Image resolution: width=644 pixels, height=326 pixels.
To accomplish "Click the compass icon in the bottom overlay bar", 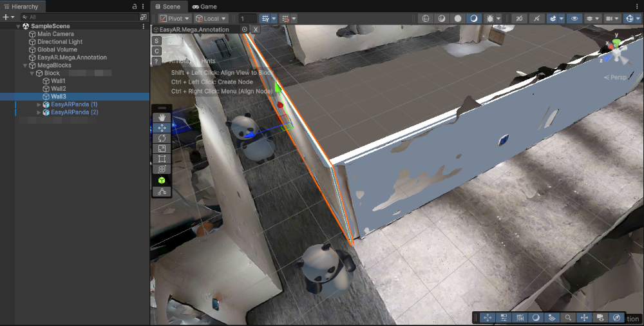I will tap(616, 318).
